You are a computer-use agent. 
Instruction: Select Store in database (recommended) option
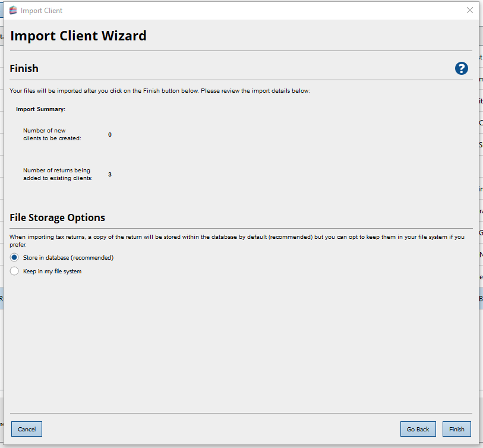(x=15, y=257)
